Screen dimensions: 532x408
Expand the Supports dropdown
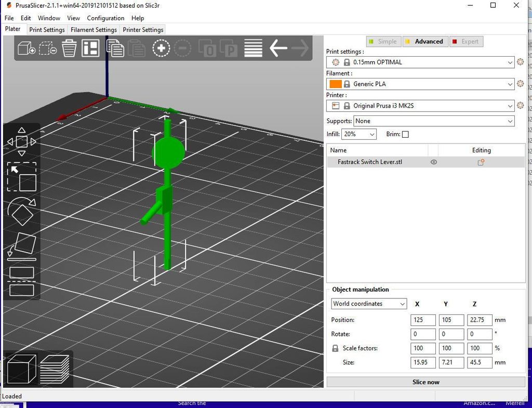coord(434,121)
